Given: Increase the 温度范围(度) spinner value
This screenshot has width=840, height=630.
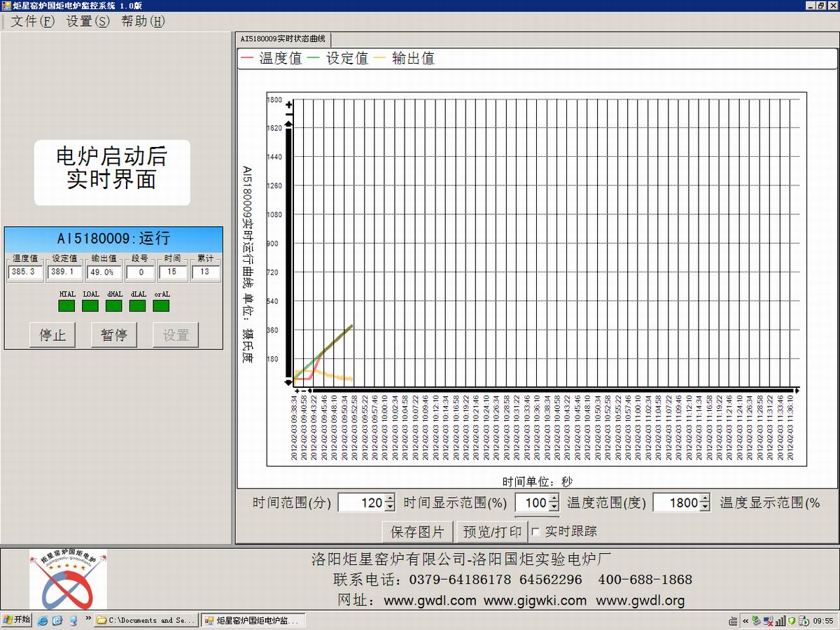Looking at the screenshot, I should pyautogui.click(x=705, y=498).
